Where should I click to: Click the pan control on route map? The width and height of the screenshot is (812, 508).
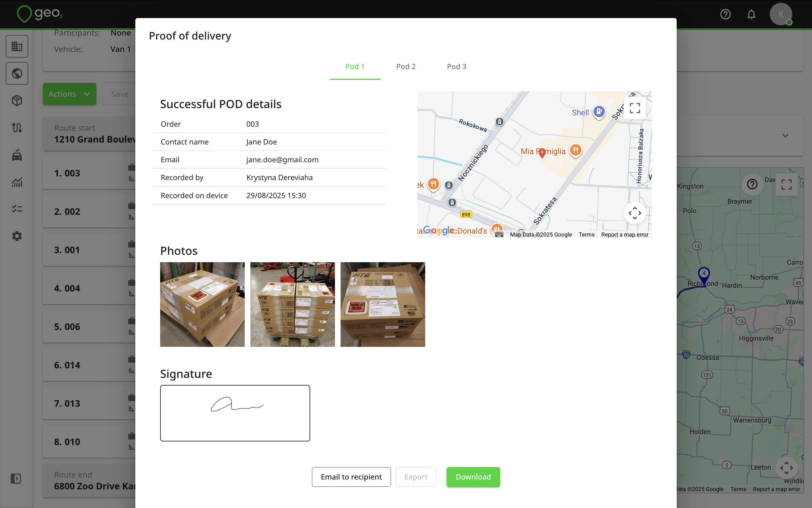787,468
